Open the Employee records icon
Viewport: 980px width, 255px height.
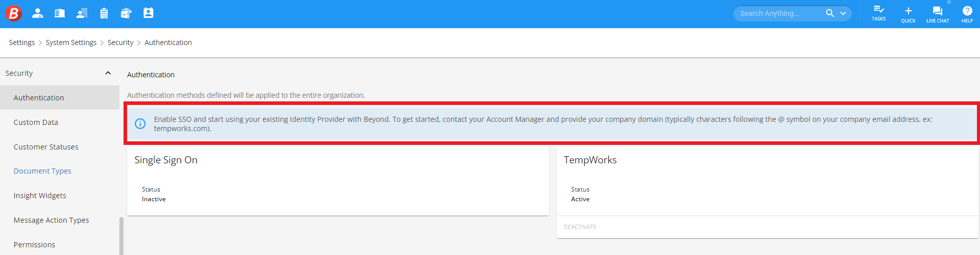37,13
